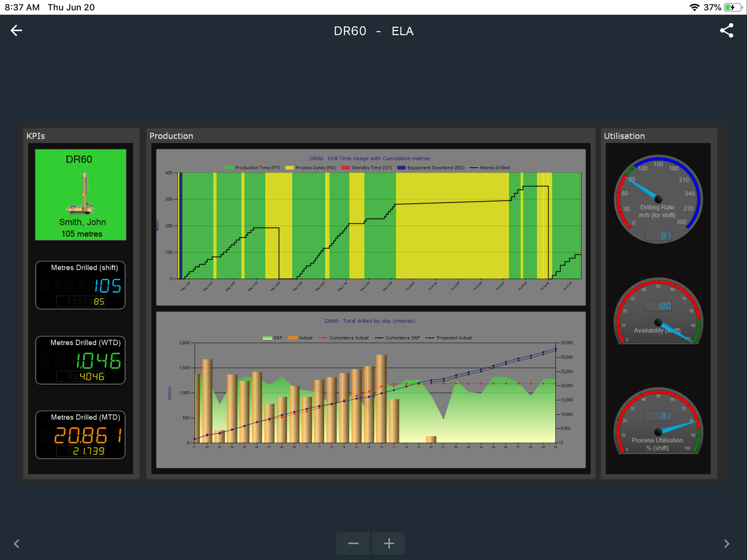Tap the Wi-Fi status icon

(694, 7)
